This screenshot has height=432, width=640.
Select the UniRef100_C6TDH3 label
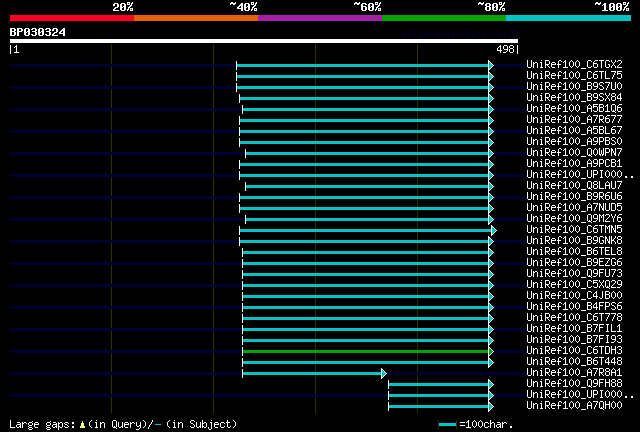click(574, 351)
